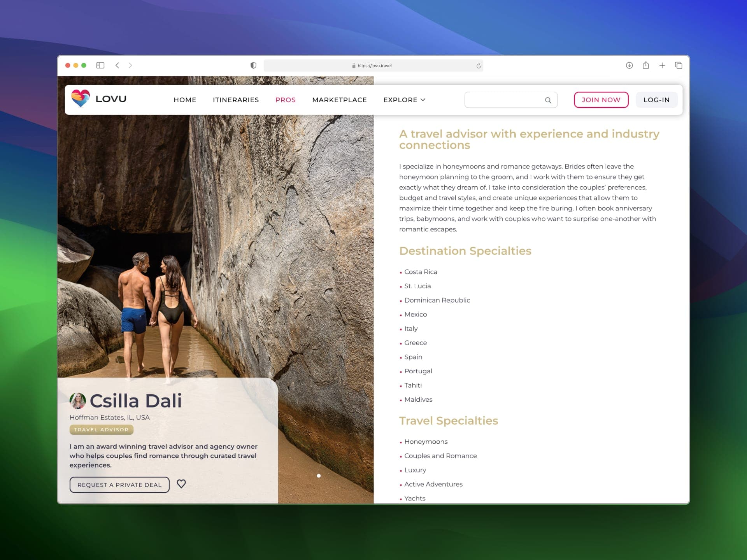Click Request a Private Deal button
The height and width of the screenshot is (560, 747).
coord(119,485)
